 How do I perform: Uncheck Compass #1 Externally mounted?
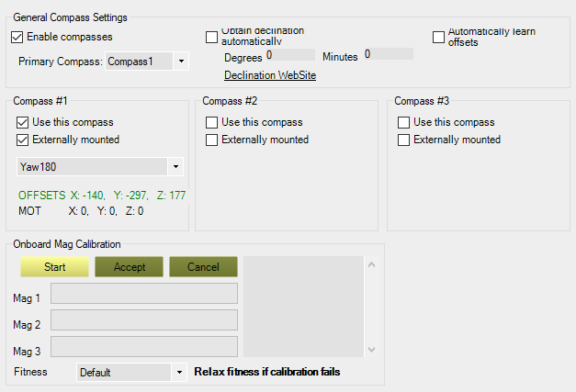(x=22, y=140)
